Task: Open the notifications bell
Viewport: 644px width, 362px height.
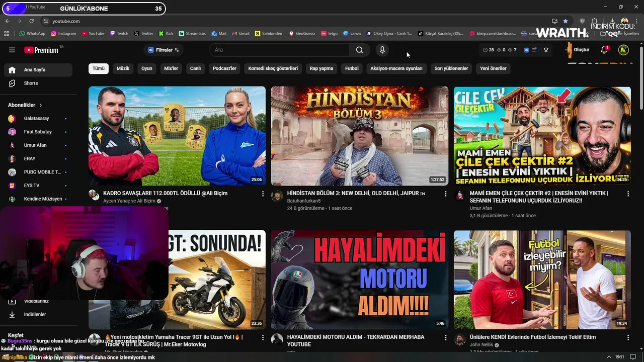Action: (x=604, y=50)
